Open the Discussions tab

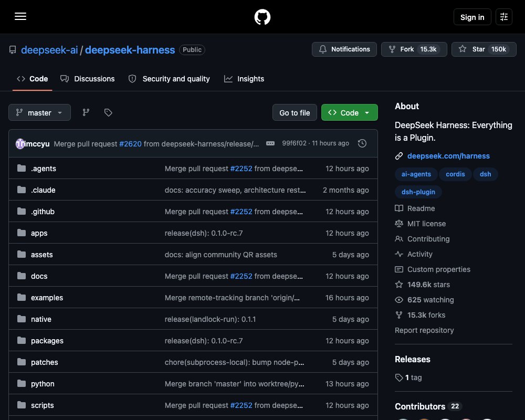tap(87, 79)
